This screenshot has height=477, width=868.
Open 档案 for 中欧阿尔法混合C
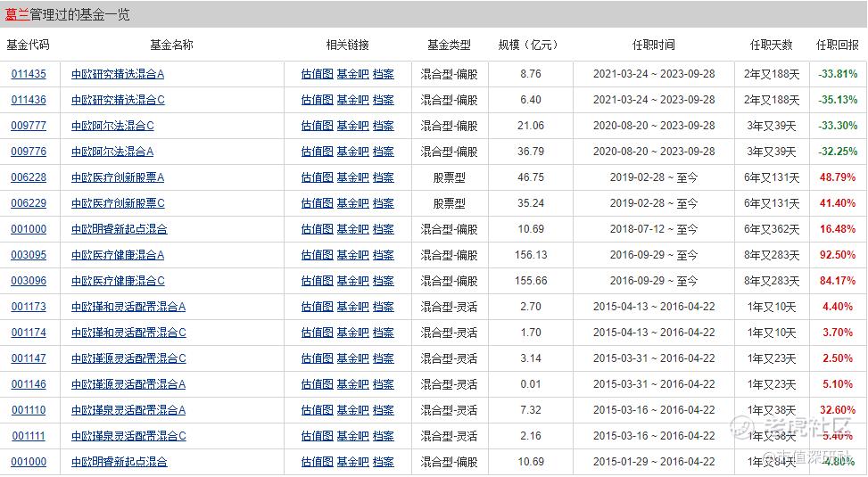[384, 126]
